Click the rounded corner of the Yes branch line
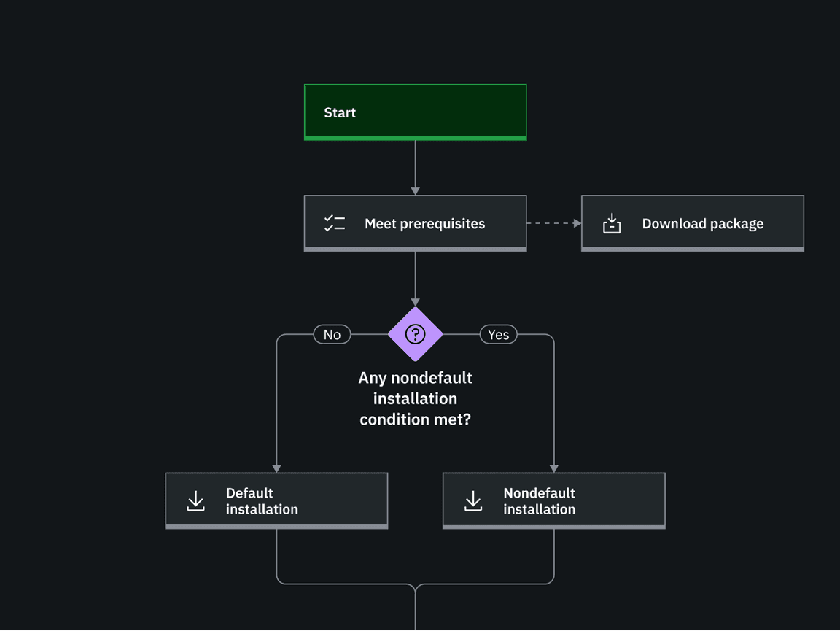This screenshot has height=631, width=840. point(551,338)
